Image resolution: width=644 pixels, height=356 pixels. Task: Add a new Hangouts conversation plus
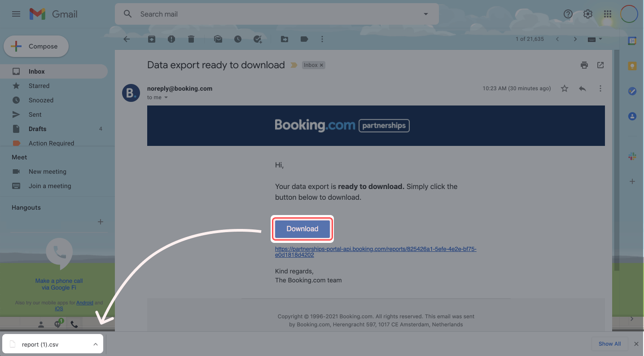point(101,222)
